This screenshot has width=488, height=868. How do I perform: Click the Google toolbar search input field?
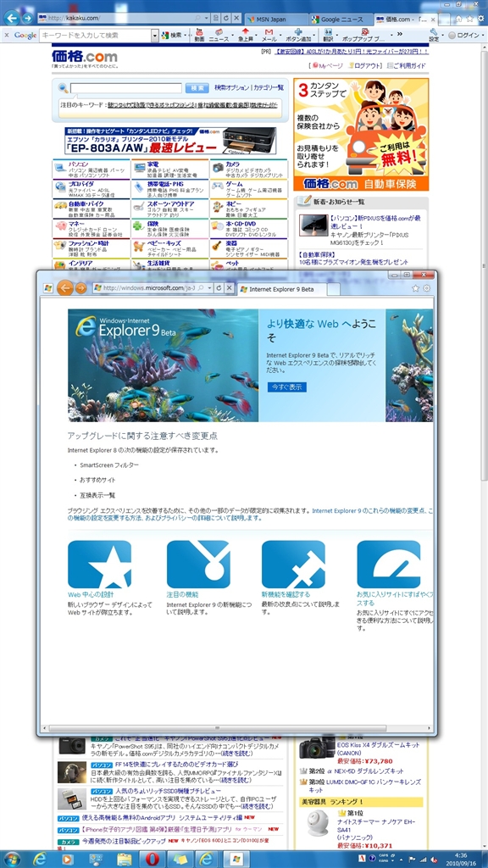pyautogui.click(x=95, y=35)
